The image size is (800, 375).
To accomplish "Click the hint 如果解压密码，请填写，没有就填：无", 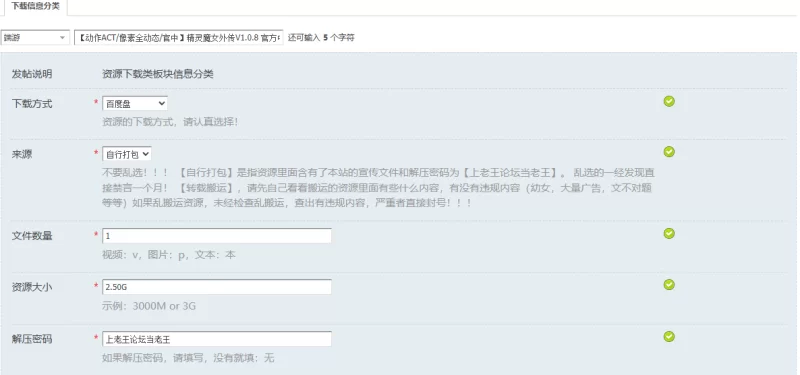I will point(188,358).
